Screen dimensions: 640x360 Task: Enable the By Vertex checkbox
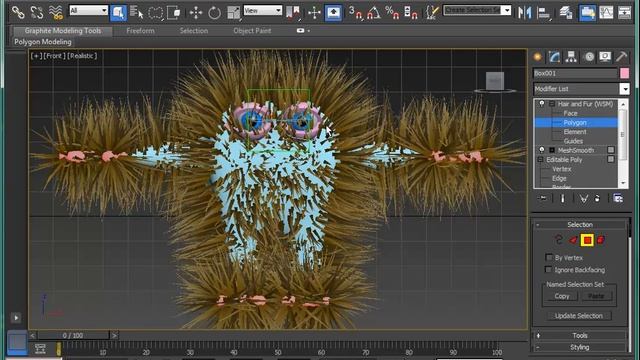(x=549, y=257)
